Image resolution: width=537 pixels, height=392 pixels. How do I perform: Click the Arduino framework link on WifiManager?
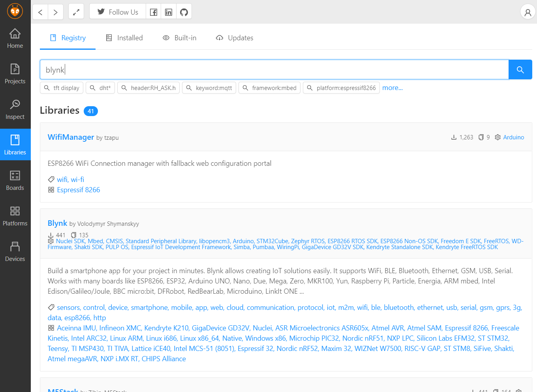coord(514,137)
